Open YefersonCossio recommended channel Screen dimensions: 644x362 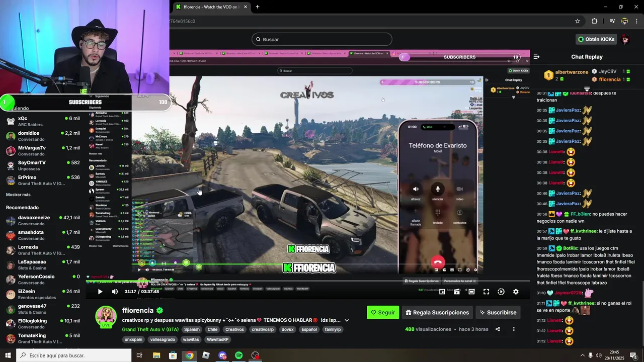[43, 280]
